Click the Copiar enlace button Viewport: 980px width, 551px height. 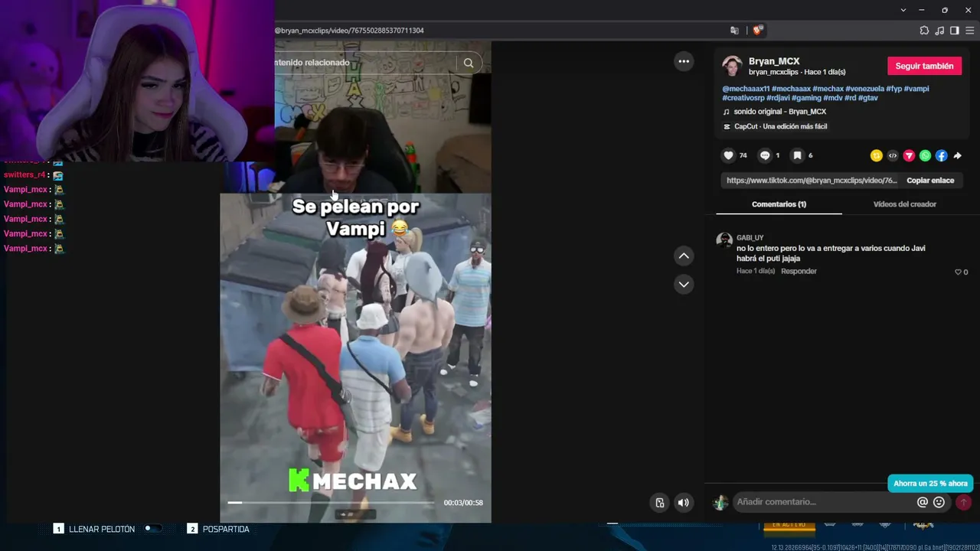[x=930, y=181]
